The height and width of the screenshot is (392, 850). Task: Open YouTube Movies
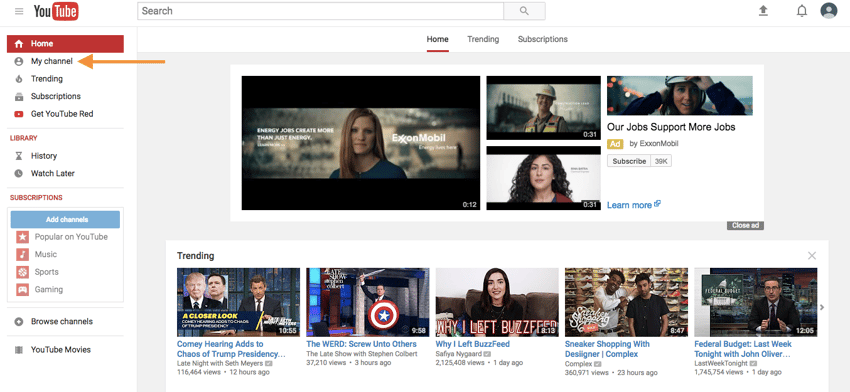click(x=61, y=350)
